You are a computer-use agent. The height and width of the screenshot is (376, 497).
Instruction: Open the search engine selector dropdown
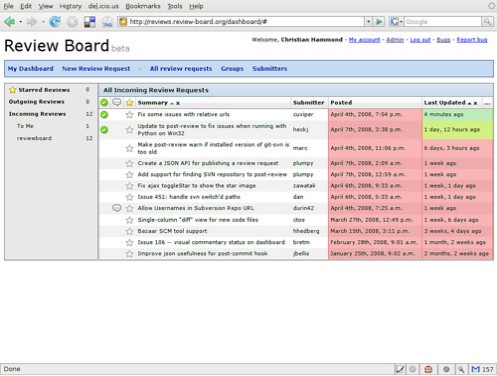point(396,22)
